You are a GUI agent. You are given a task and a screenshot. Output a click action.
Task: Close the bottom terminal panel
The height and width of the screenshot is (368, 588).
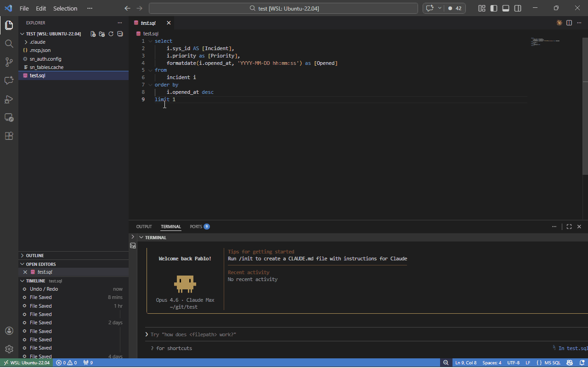579,226
